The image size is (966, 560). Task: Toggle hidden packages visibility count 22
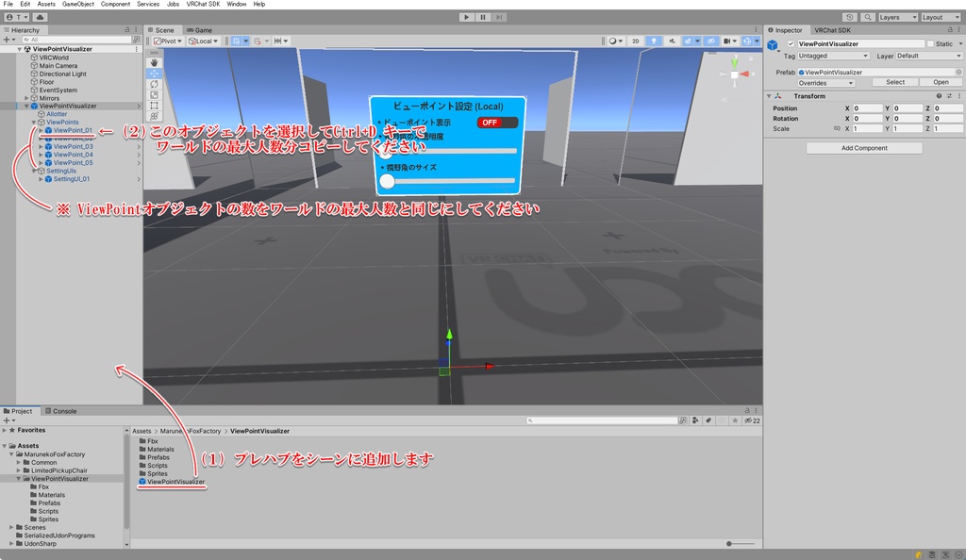point(752,420)
